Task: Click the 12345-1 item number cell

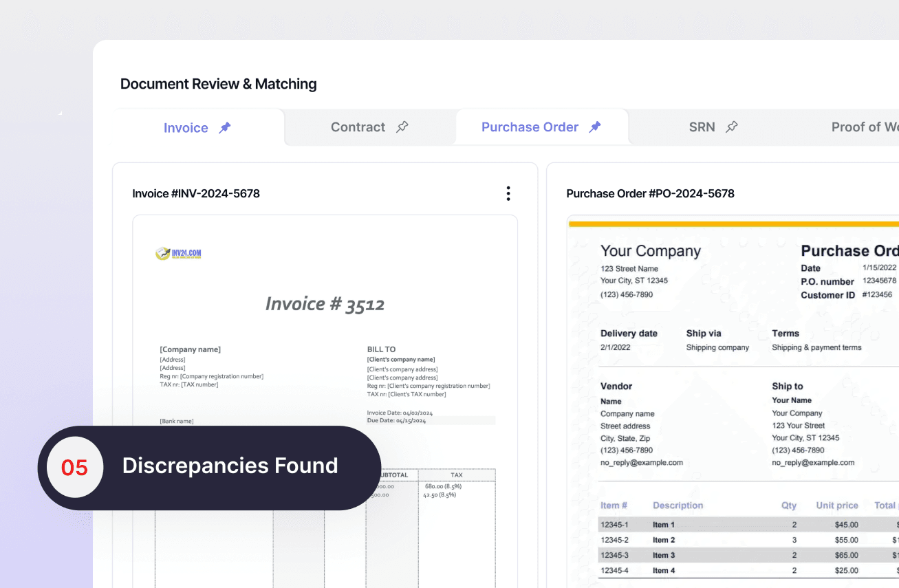Action: coord(614,525)
